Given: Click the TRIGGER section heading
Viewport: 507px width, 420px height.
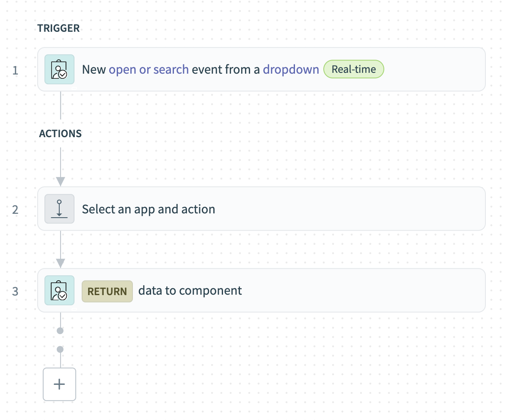Looking at the screenshot, I should coord(58,28).
